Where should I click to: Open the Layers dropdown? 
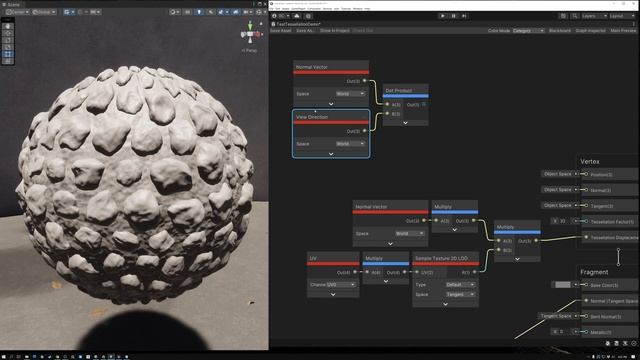coord(594,16)
